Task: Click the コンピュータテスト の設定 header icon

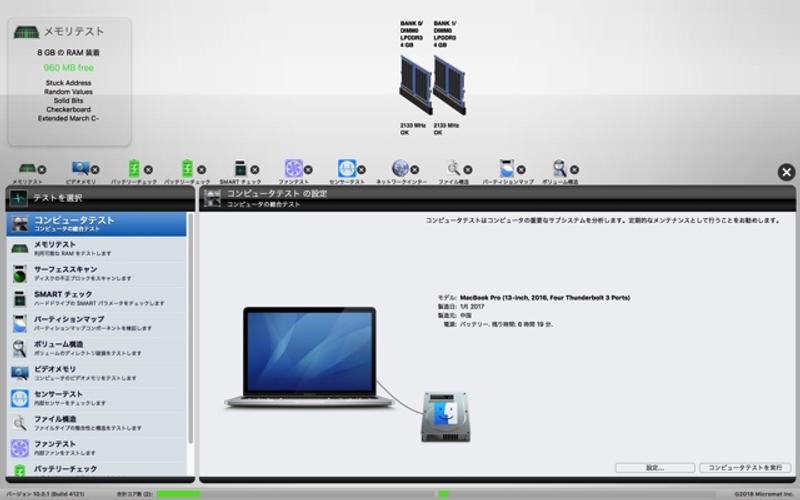Action: point(212,198)
